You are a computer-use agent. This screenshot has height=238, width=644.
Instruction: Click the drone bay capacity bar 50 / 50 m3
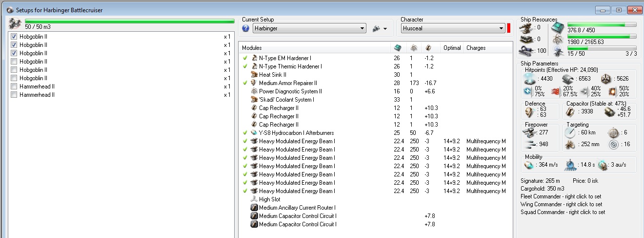(130, 21)
